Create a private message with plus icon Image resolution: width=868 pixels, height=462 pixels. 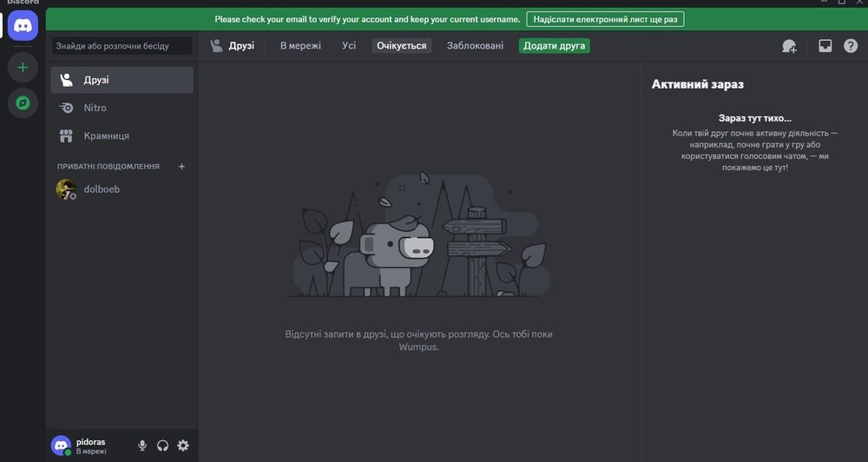click(x=181, y=166)
